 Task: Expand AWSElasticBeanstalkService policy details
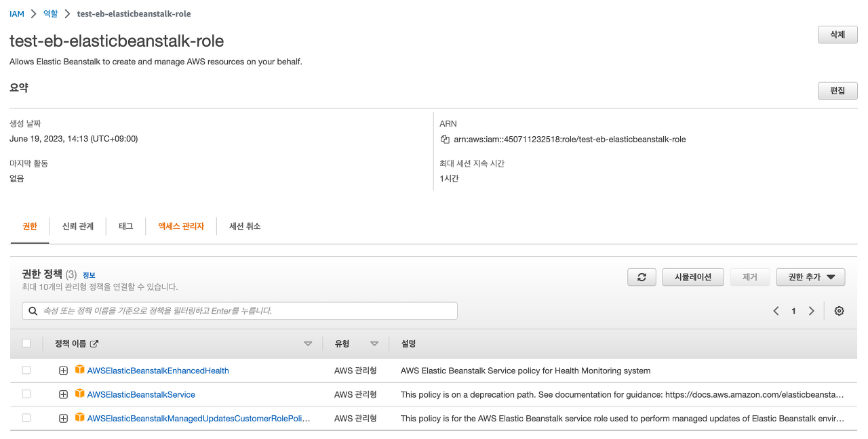63,394
